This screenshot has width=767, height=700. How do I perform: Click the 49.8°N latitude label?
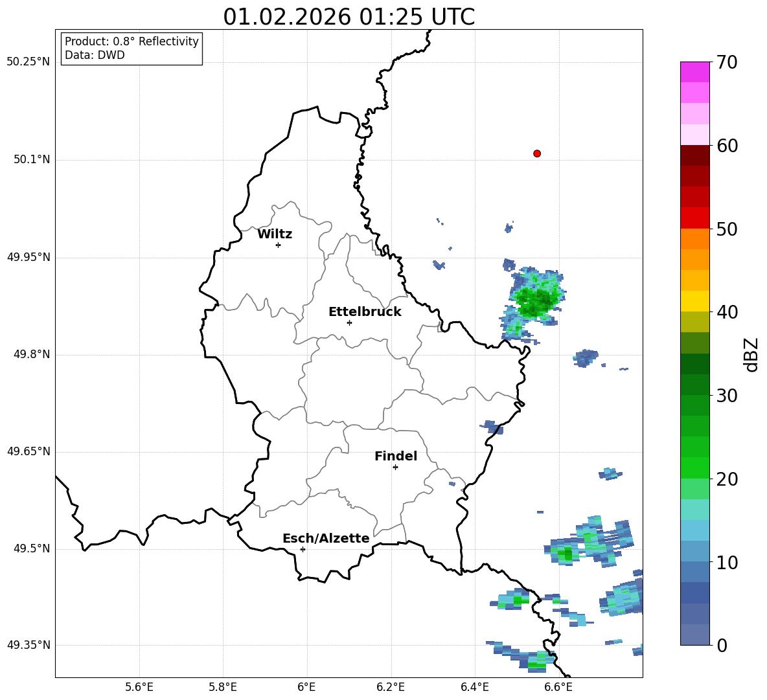[32, 354]
